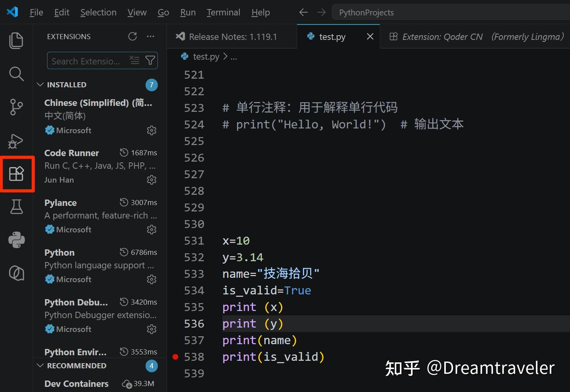Open manage gear for Chinese (Simplified) extension
The height and width of the screenshot is (392, 570).
[151, 130]
